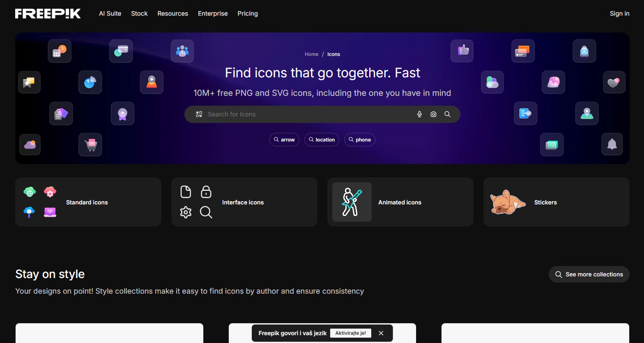Select the Icons breadcrumb item
The height and width of the screenshot is (343, 644).
pos(333,54)
